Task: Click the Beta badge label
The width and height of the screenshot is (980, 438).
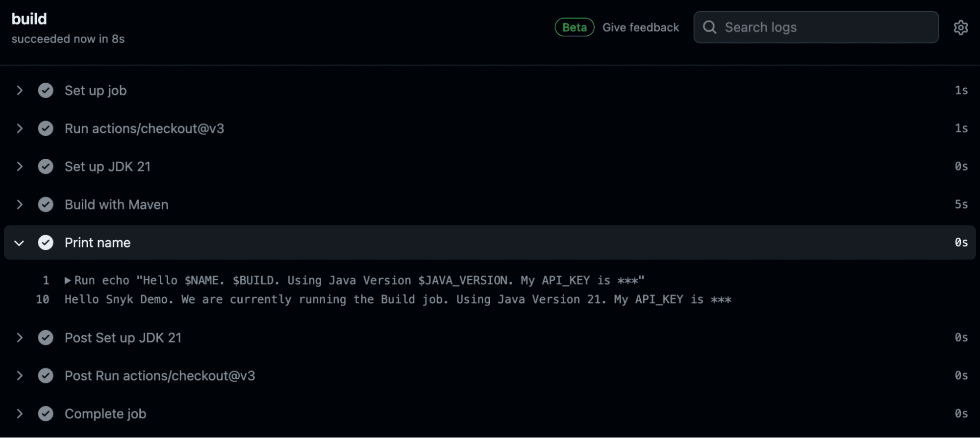Action: point(575,27)
